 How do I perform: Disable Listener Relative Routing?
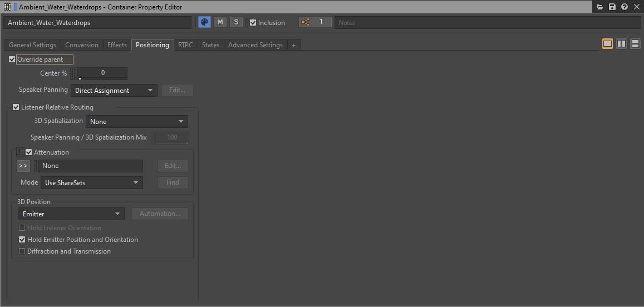tap(16, 107)
